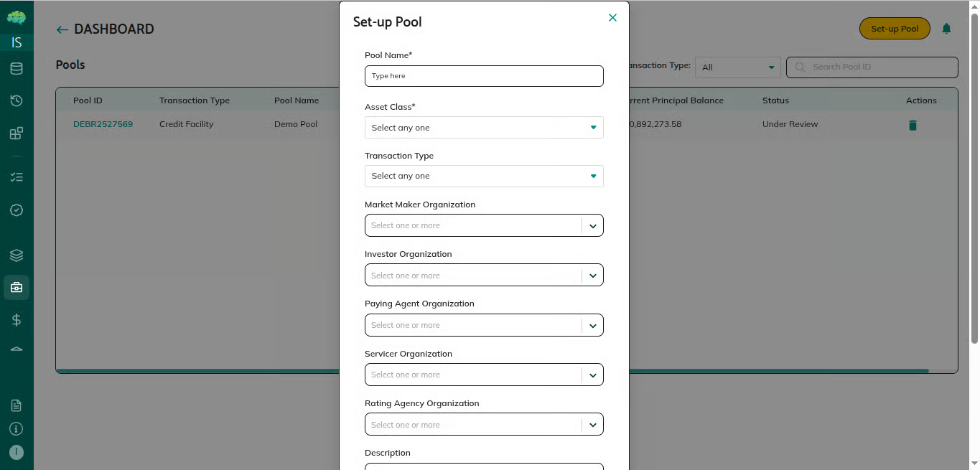Click the stacked layers icon in sidebar

pyautogui.click(x=17, y=255)
